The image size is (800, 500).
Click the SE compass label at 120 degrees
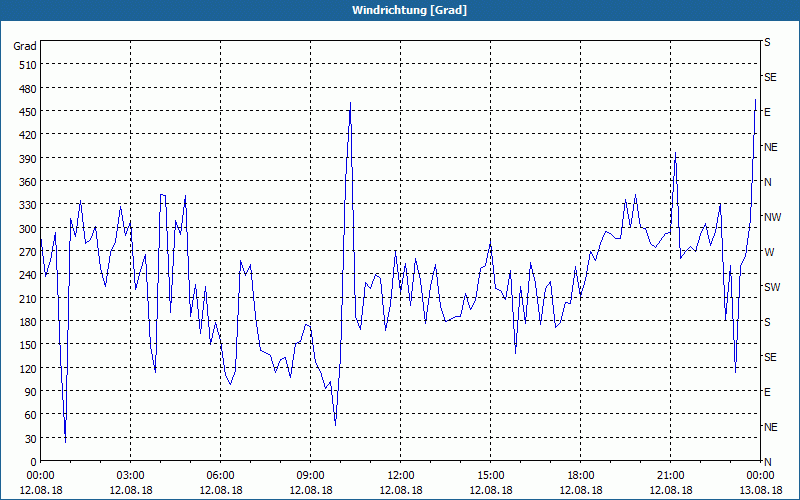(x=770, y=357)
